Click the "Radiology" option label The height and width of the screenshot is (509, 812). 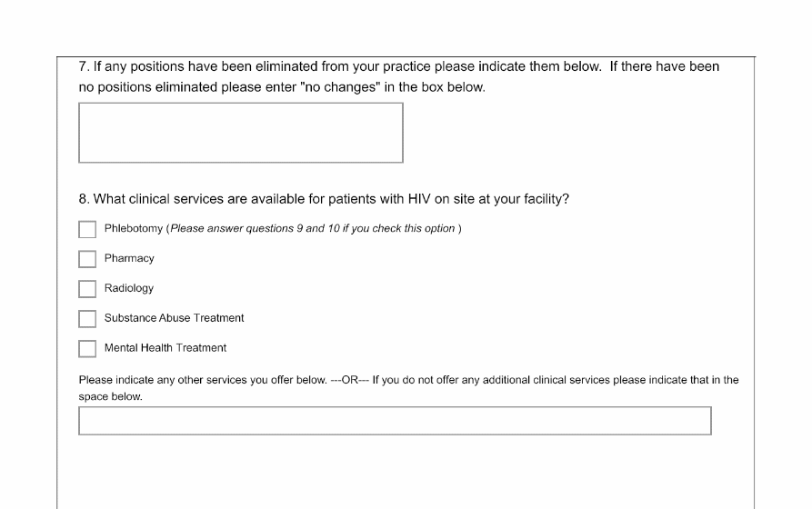pyautogui.click(x=129, y=288)
